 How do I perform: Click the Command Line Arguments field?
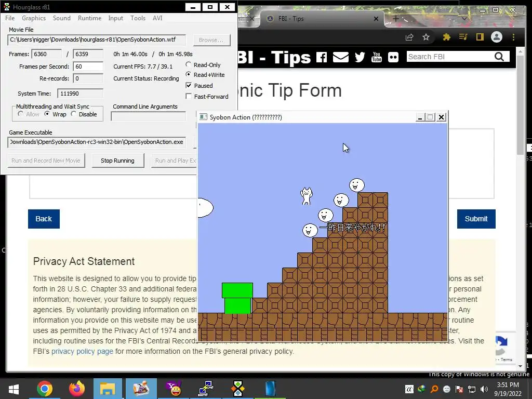148,116
